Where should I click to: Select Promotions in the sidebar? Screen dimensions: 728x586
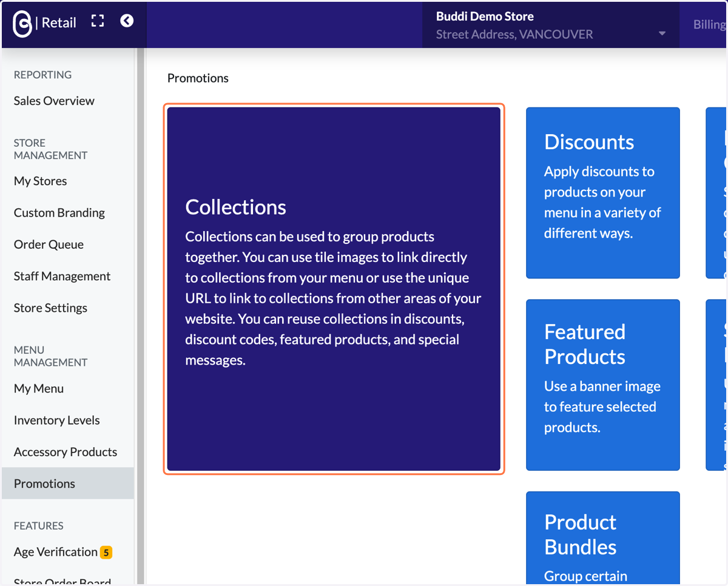[x=68, y=483]
